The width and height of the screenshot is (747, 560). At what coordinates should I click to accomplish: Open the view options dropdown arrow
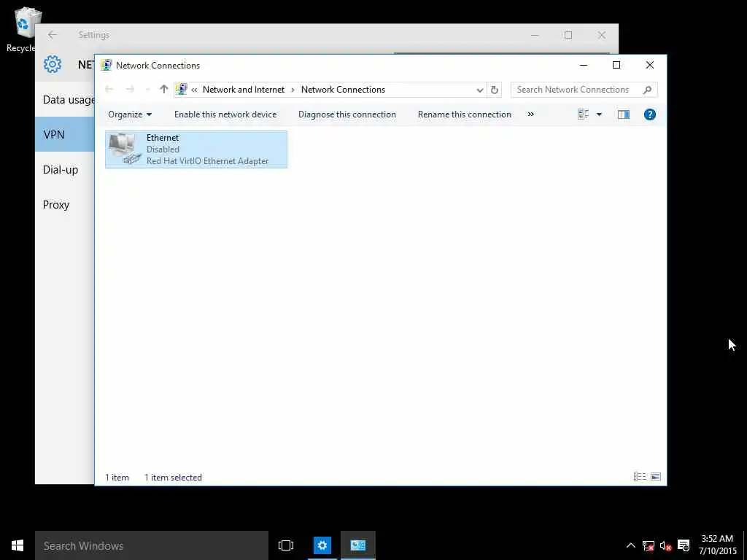[x=599, y=114]
